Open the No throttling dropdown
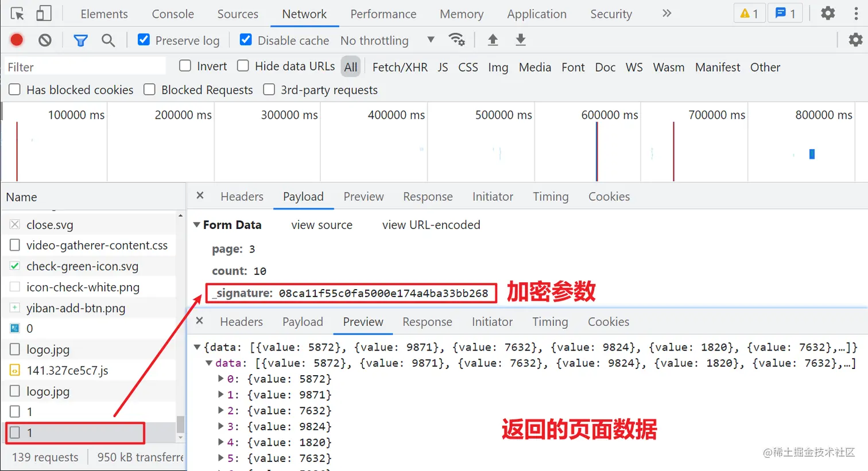This screenshot has height=471, width=868. [x=387, y=40]
